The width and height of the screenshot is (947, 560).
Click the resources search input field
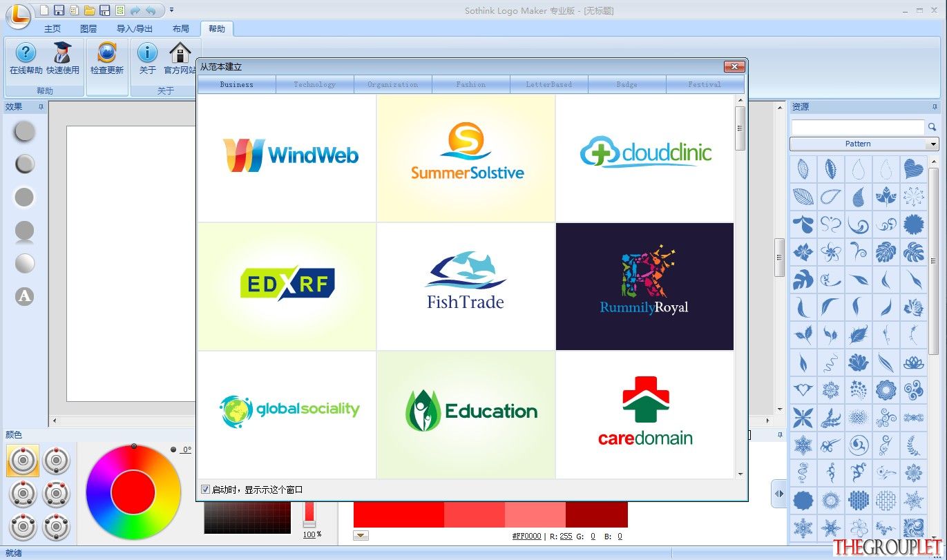pos(857,127)
